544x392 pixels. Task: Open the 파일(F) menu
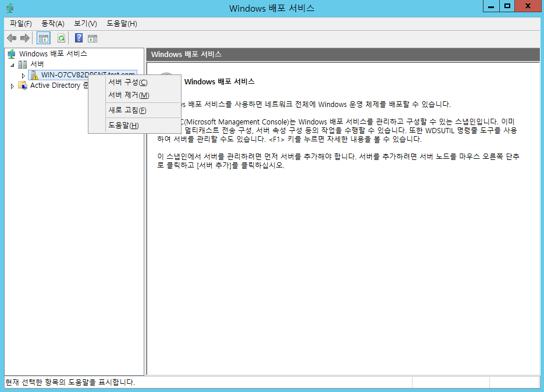21,23
